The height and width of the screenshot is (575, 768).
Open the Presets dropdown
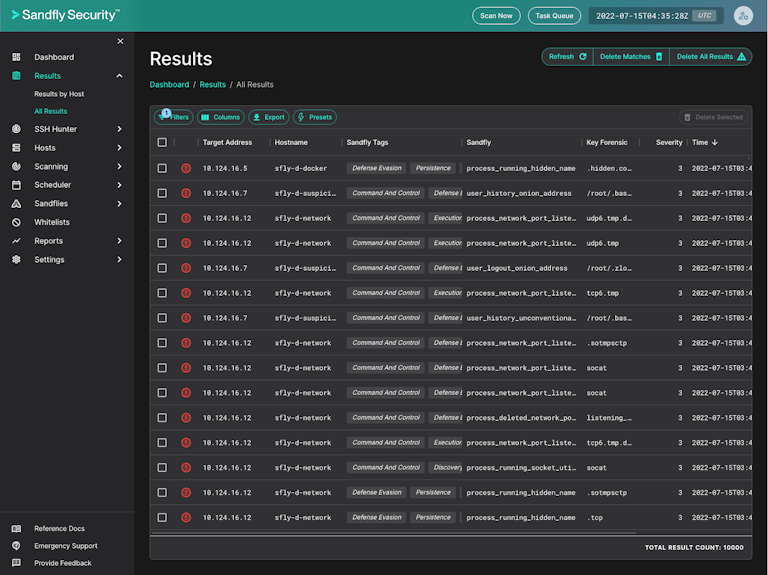point(315,117)
